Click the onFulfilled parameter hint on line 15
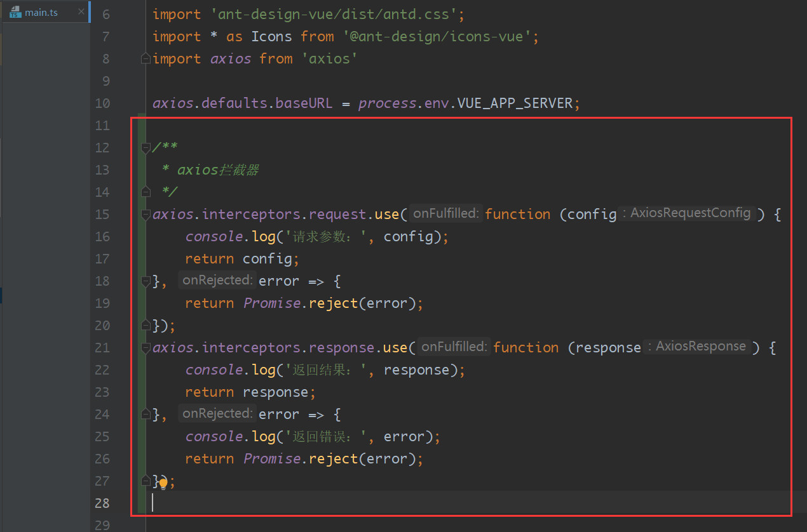This screenshot has height=532, width=807. pos(445,213)
